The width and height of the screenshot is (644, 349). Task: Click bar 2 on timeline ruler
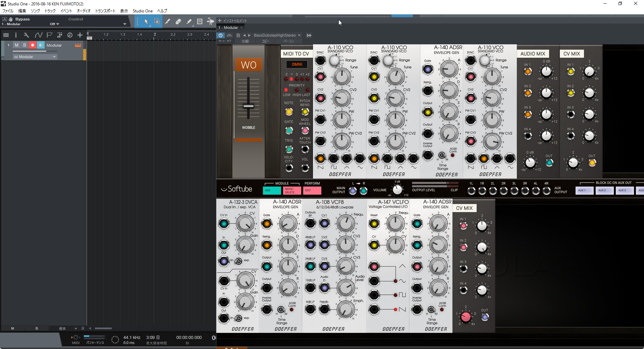[x=155, y=34]
